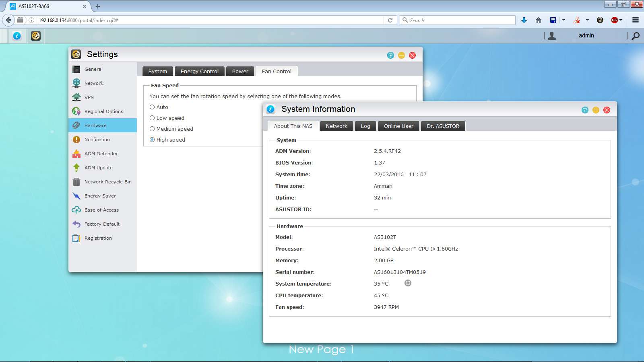Click the user account icon beside admin

click(x=552, y=36)
